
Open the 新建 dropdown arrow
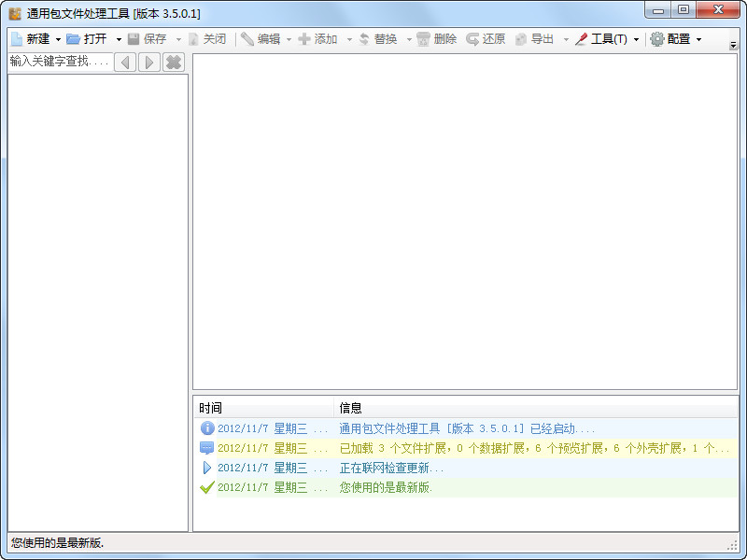point(58,39)
